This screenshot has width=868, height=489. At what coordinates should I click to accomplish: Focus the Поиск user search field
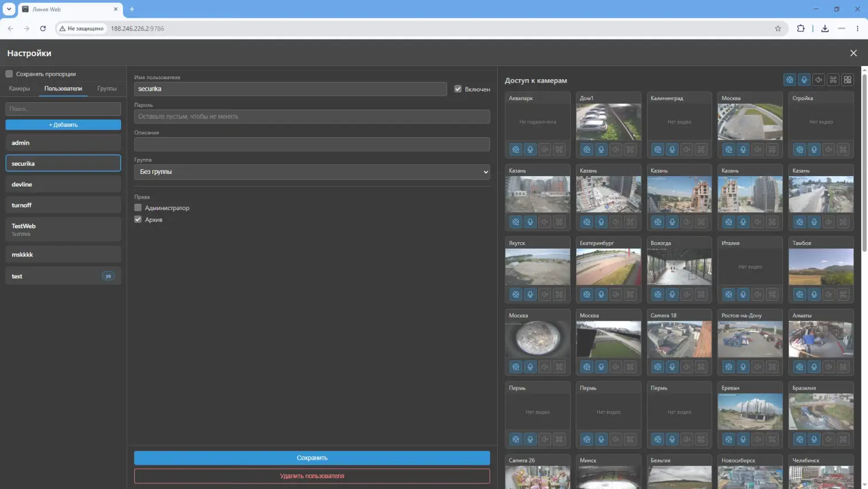(63, 108)
